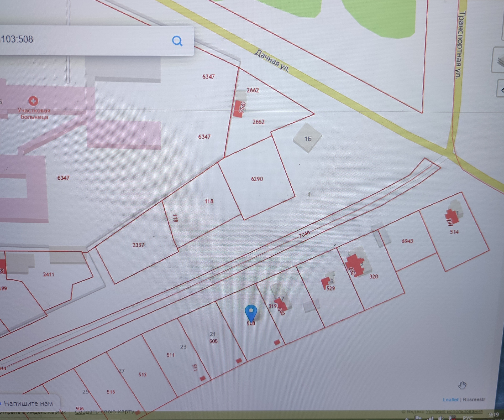Image resolution: width=504 pixels, height=420 pixels.
Task: Click red building 662 on parcel 320
Action: (354, 265)
